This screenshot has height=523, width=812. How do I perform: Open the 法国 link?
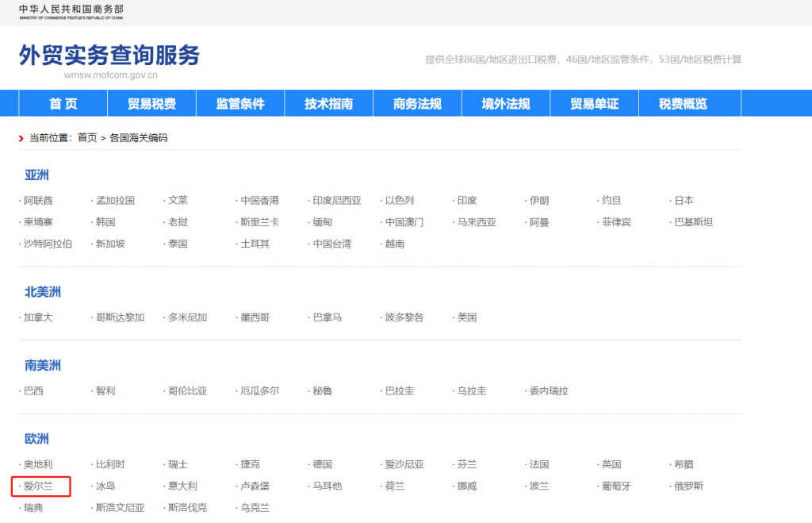[x=539, y=465]
